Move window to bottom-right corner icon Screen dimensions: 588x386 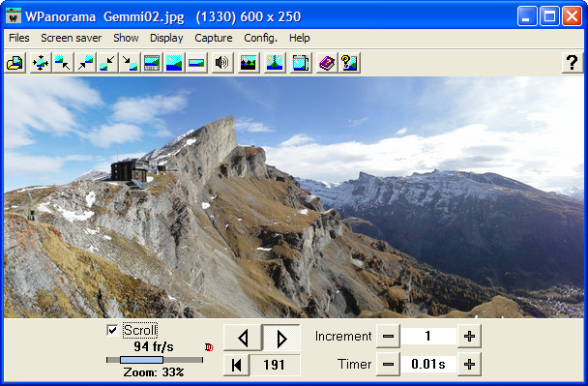tap(130, 62)
